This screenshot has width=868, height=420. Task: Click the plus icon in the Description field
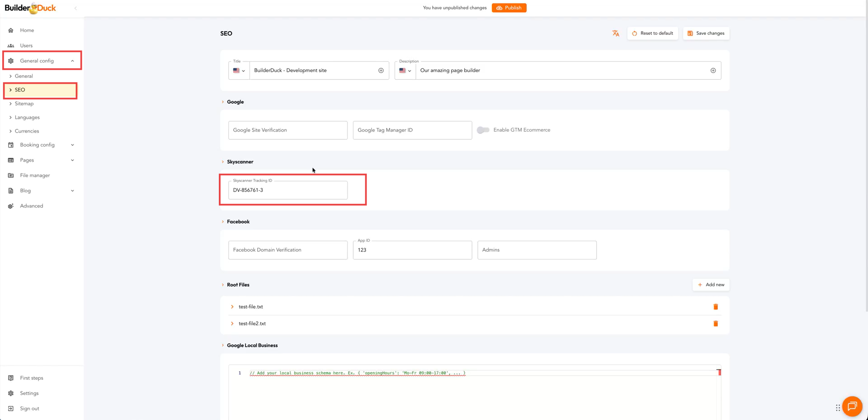point(712,71)
